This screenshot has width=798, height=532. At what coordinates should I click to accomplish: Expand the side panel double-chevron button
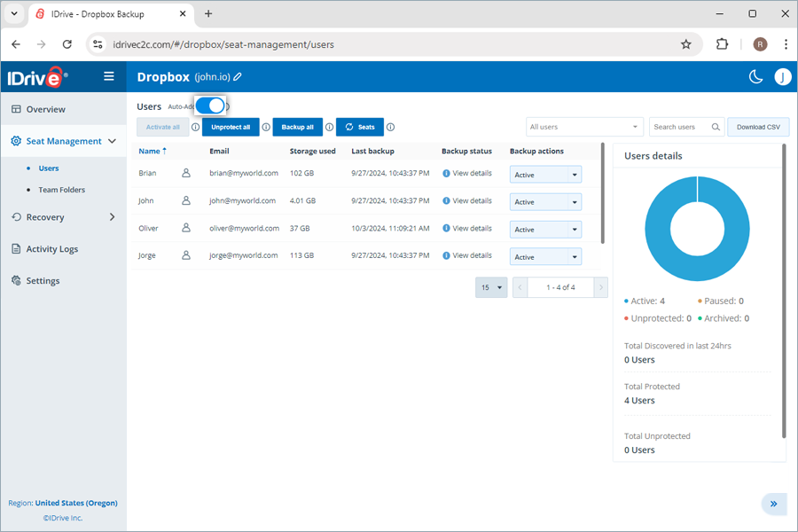[773, 504]
